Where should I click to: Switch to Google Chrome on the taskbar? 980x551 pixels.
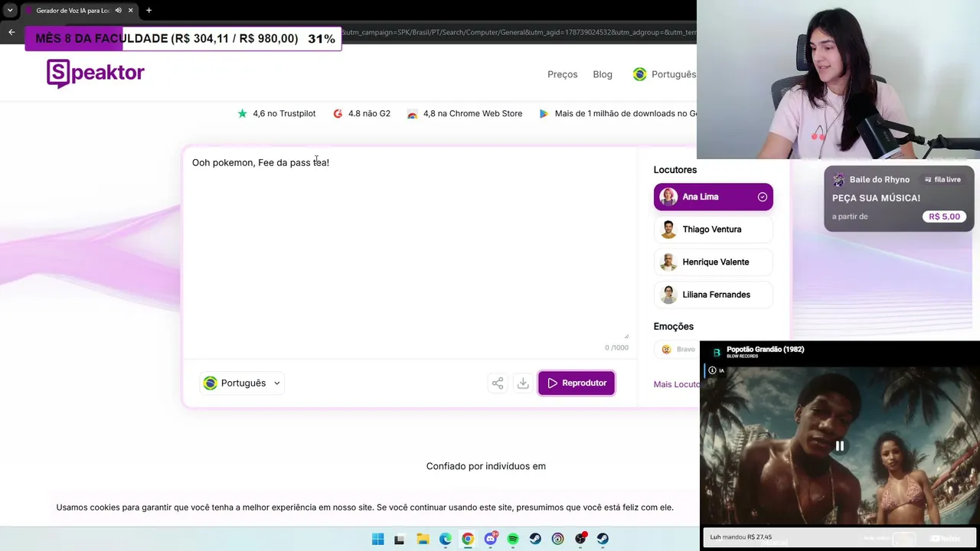tap(468, 539)
